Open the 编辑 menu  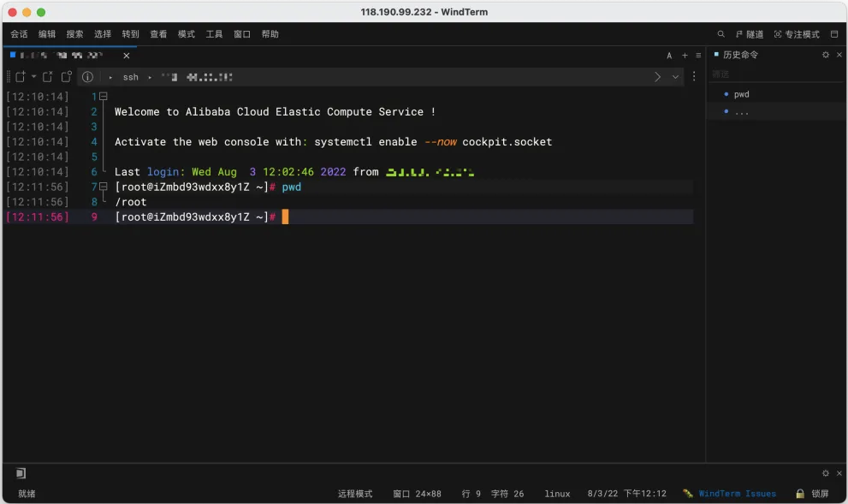[47, 34]
